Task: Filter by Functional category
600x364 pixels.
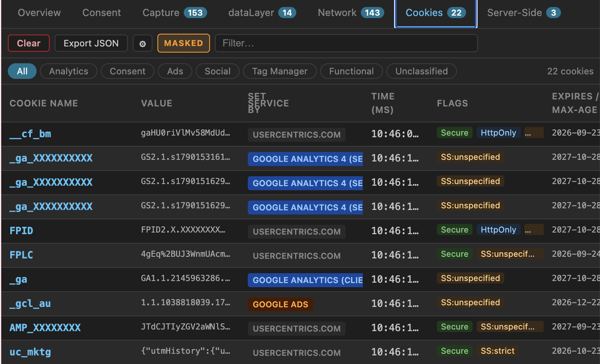Action: click(x=351, y=71)
